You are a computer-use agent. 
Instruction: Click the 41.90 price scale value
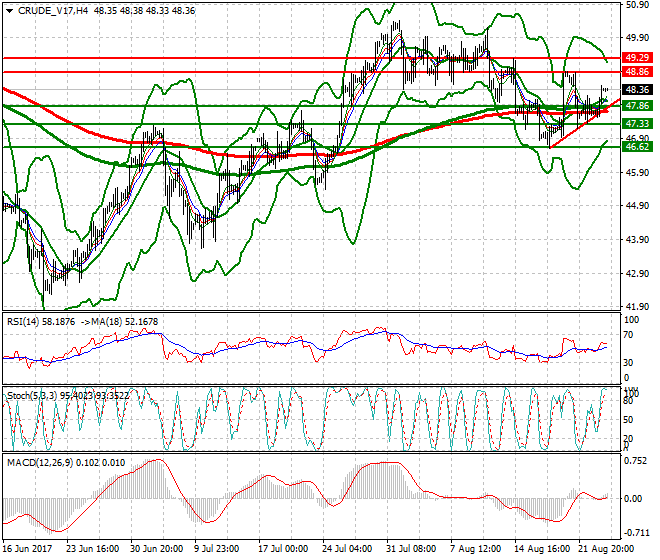pos(637,307)
